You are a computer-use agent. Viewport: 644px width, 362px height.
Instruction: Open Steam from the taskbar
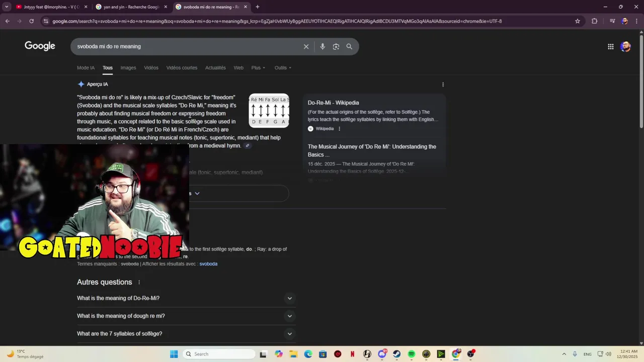396,354
